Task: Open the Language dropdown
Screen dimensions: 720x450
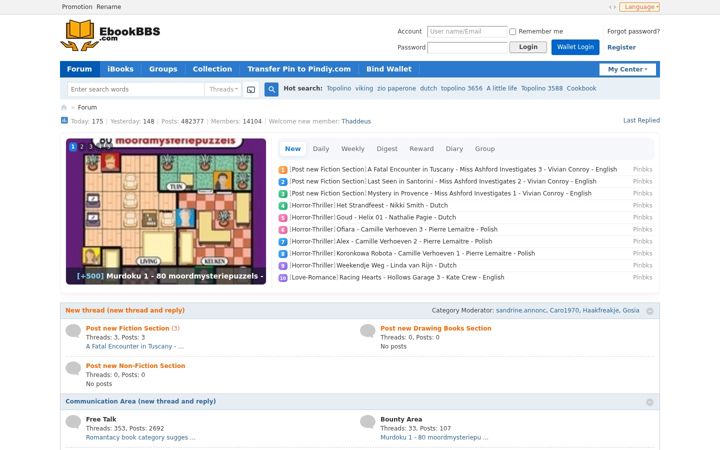Action: point(640,7)
